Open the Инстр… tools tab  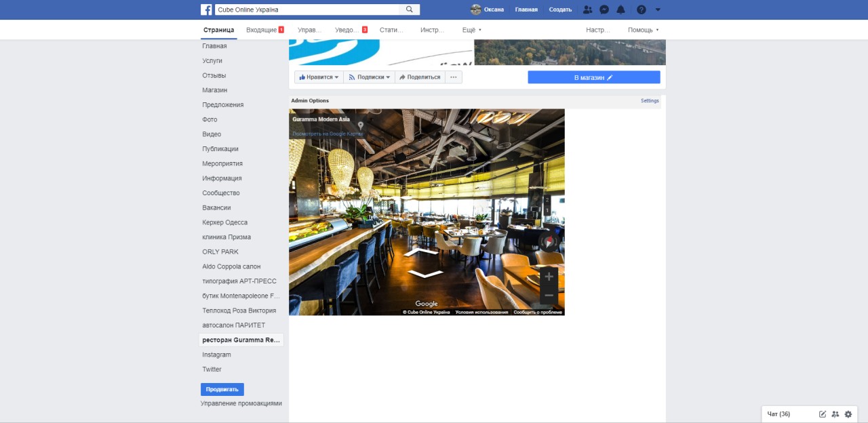tap(432, 30)
